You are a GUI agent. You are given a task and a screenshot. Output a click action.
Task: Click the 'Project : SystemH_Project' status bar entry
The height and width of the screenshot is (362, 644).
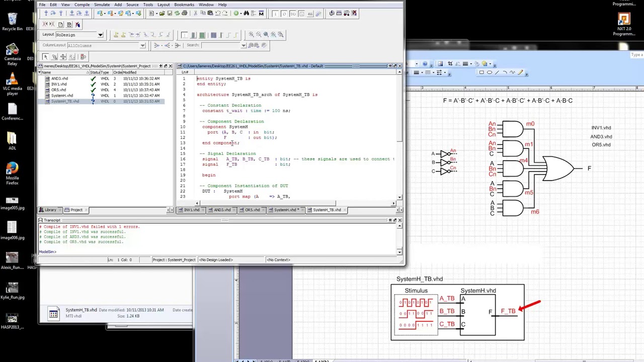click(174, 260)
